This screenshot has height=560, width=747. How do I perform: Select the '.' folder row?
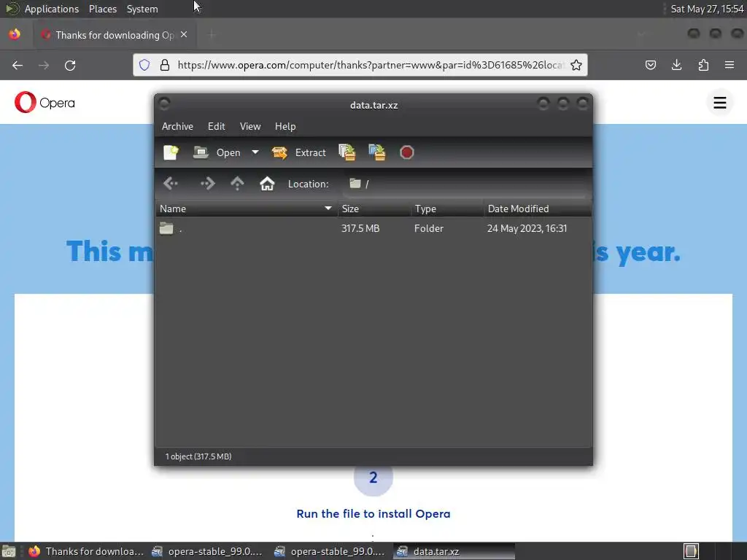tap(373, 228)
